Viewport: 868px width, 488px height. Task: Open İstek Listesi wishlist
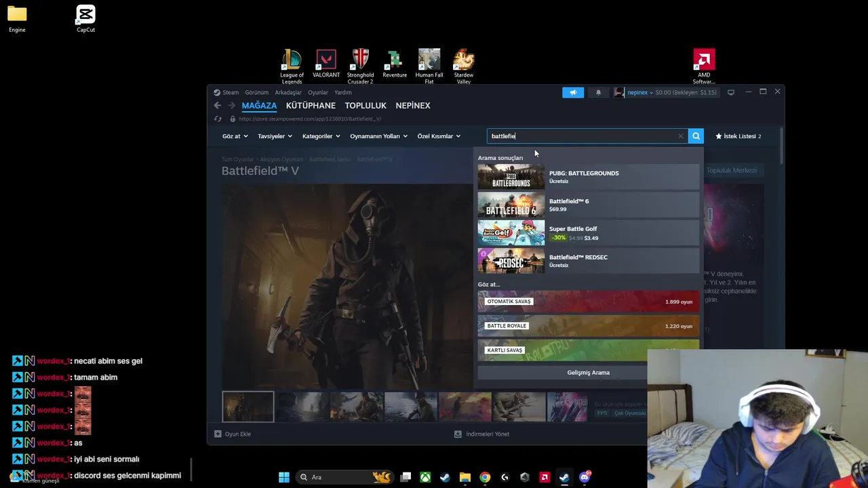pos(738,136)
